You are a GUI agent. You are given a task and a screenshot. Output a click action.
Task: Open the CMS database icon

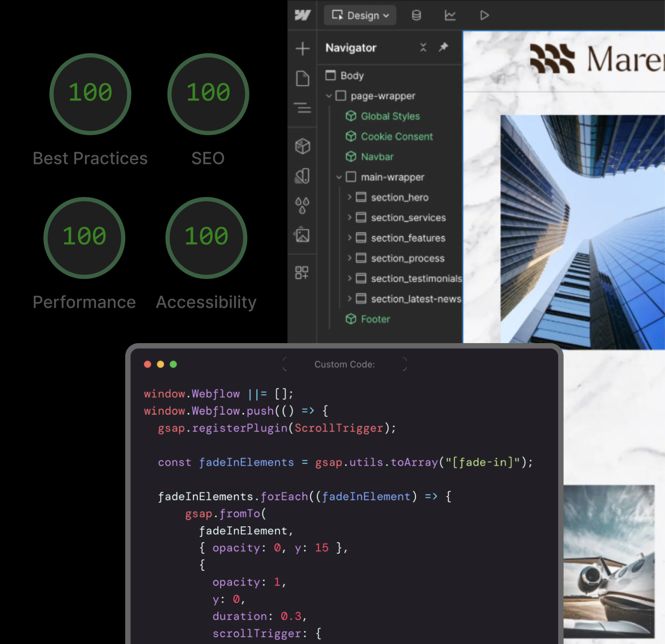click(416, 15)
